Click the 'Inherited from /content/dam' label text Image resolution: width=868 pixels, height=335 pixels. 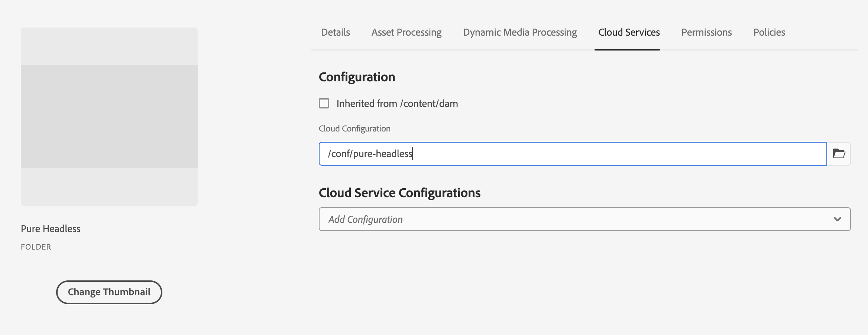coord(397,104)
